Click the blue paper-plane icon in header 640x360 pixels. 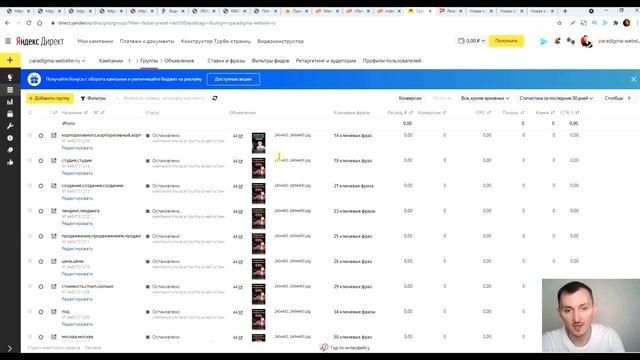543,41
